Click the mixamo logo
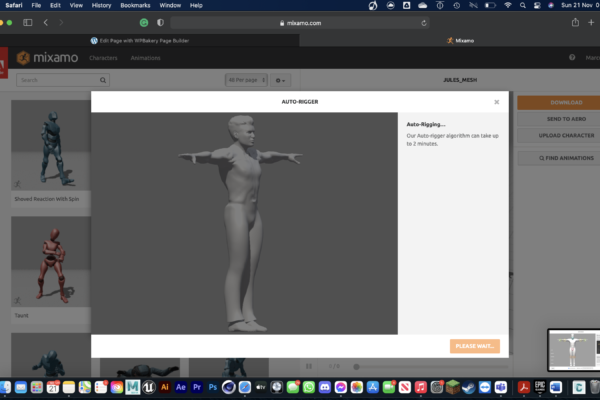 [x=47, y=58]
